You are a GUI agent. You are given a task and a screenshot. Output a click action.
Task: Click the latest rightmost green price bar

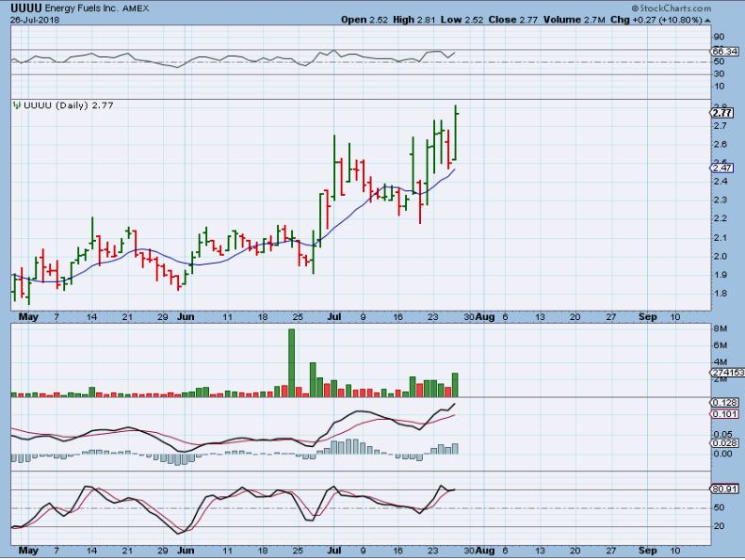(x=456, y=132)
